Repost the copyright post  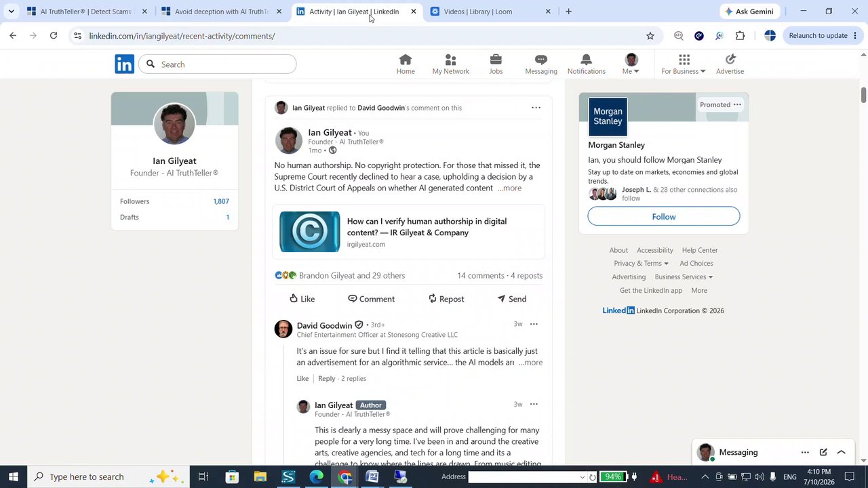tap(446, 299)
